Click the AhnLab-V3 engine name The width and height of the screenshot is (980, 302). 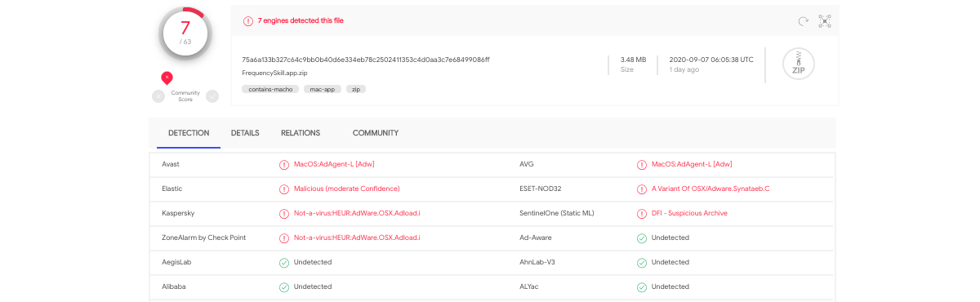click(537, 262)
